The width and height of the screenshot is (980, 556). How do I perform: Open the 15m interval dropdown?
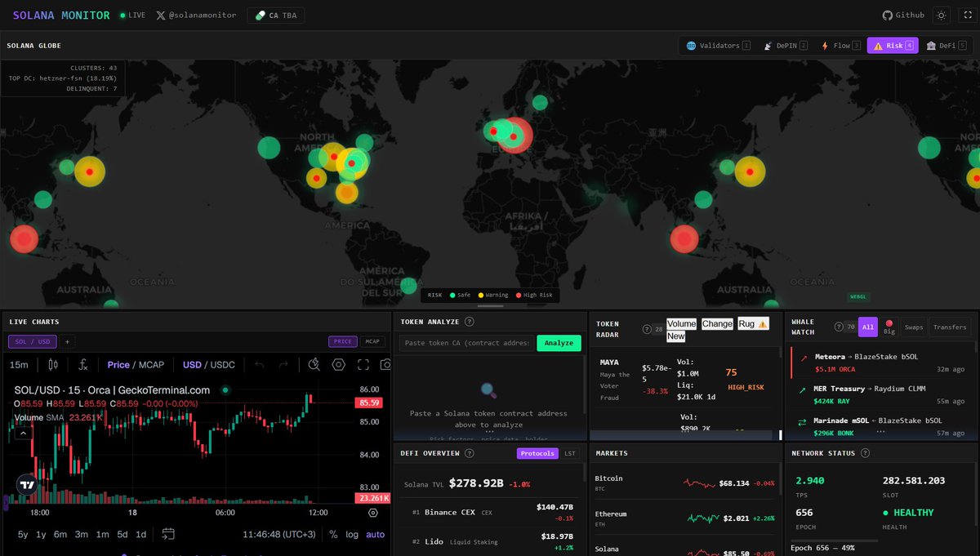[x=19, y=365]
